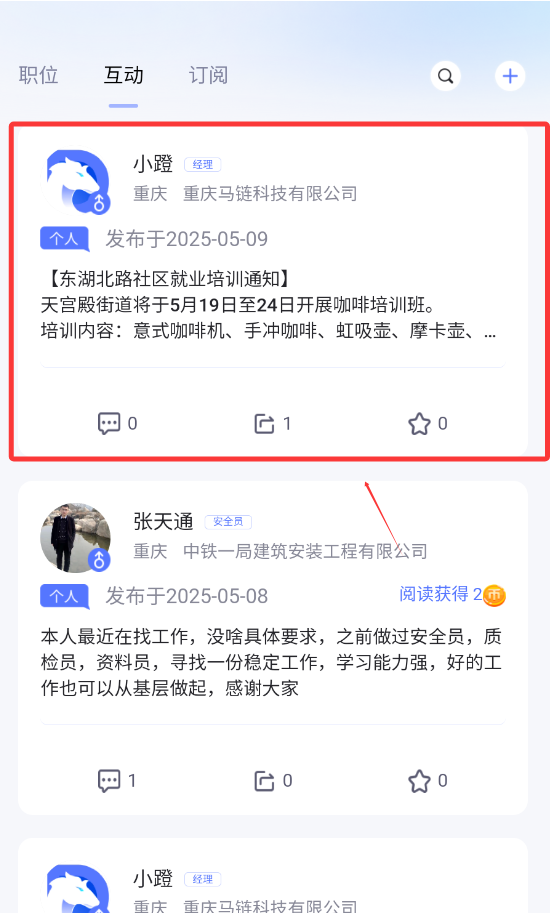Open 张天通's post text about finding work
The height and width of the screenshot is (913, 550).
tap(271, 662)
